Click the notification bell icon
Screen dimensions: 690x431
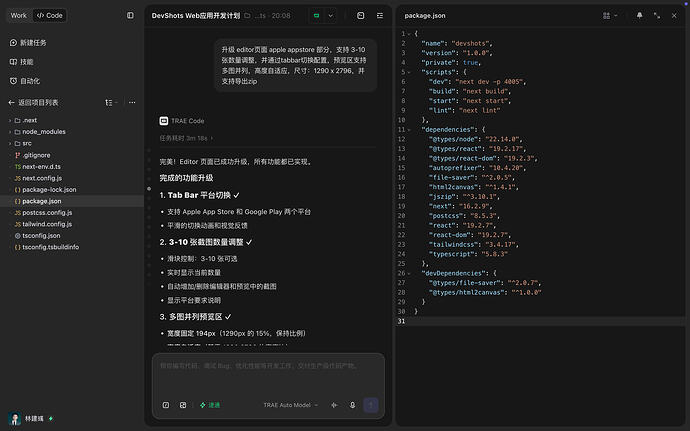[639, 15]
